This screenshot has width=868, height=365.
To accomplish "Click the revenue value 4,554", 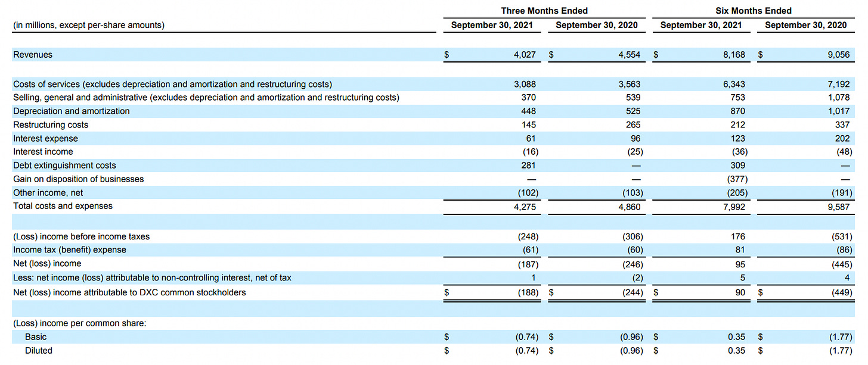I will click(x=629, y=55).
